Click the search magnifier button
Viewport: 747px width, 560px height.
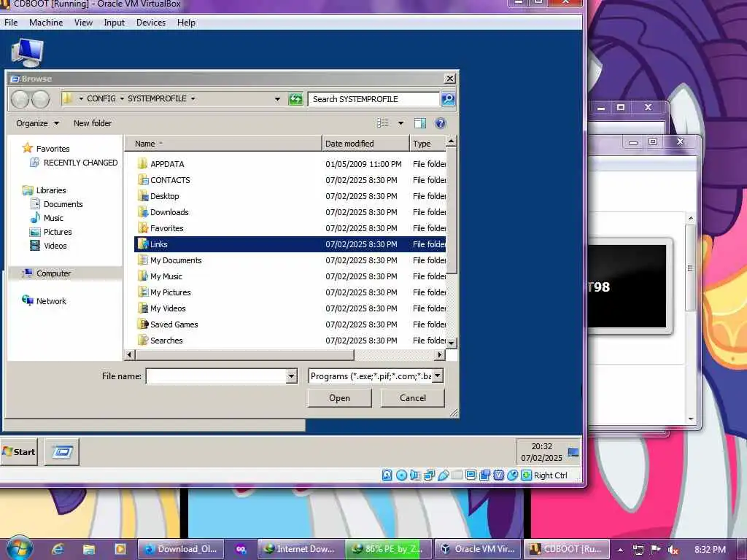[448, 99]
